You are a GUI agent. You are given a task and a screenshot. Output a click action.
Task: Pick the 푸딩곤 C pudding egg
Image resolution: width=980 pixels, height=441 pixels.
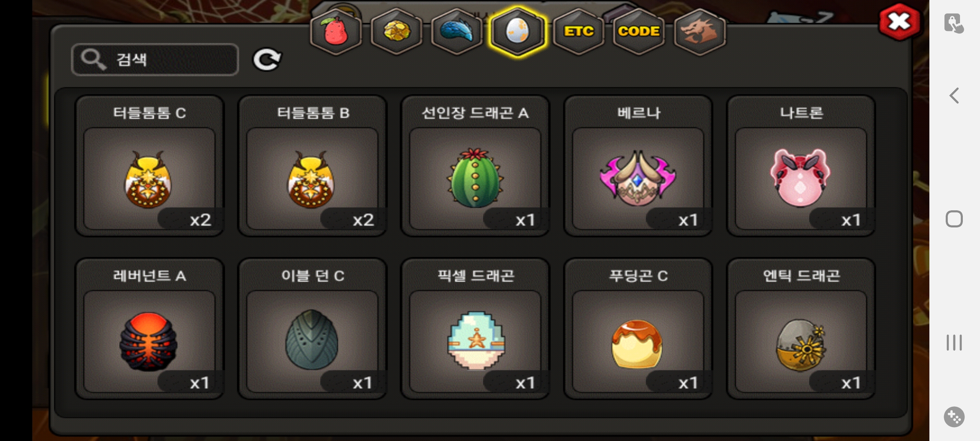[638, 329]
